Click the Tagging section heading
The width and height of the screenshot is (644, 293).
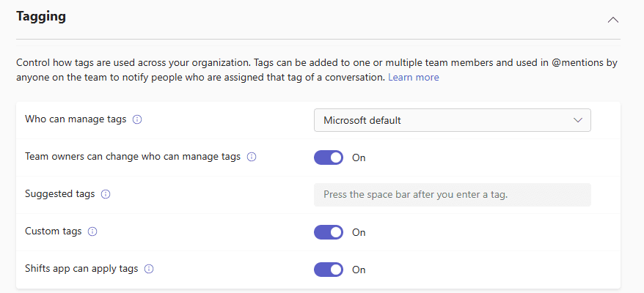(41, 17)
